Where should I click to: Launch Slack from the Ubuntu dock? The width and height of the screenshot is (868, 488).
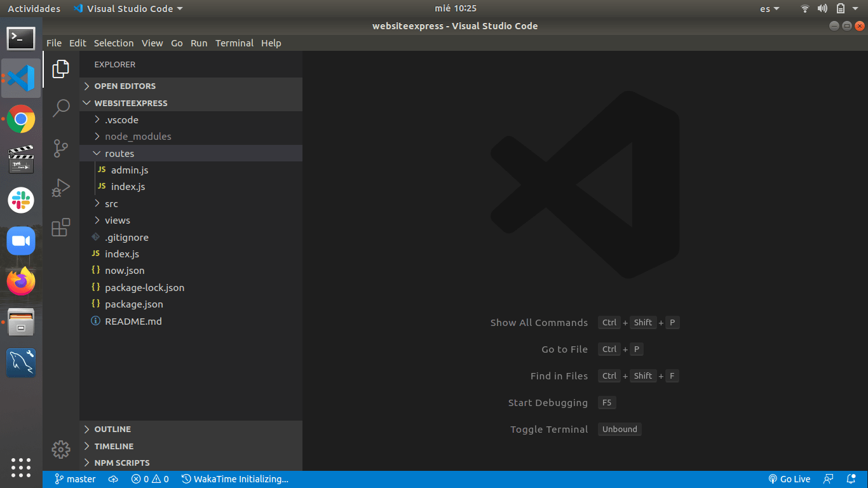click(x=21, y=200)
